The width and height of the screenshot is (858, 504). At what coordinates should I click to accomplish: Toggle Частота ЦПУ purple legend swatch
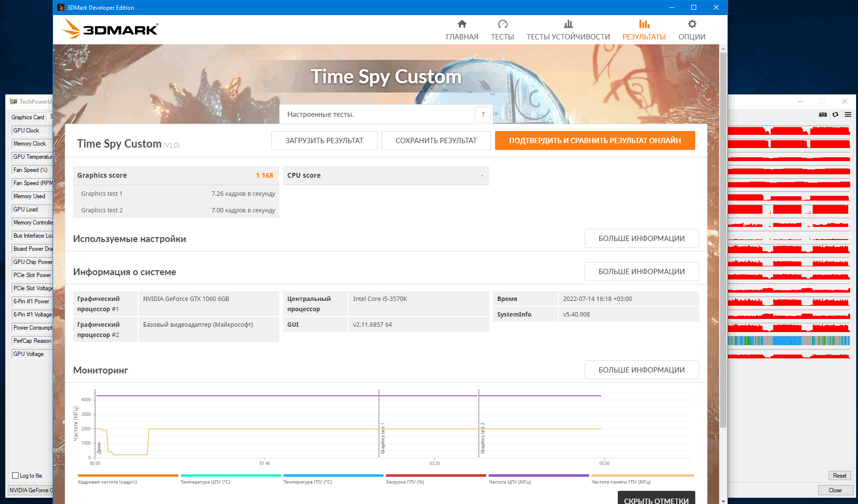539,476
